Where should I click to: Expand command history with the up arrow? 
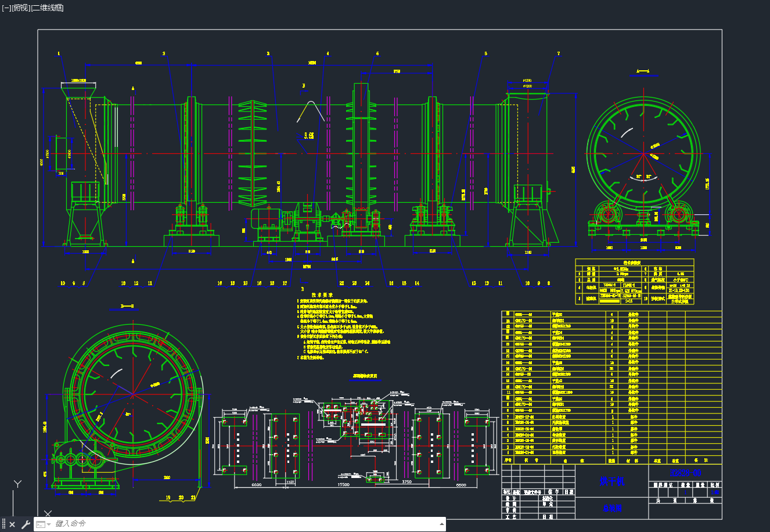[442, 524]
